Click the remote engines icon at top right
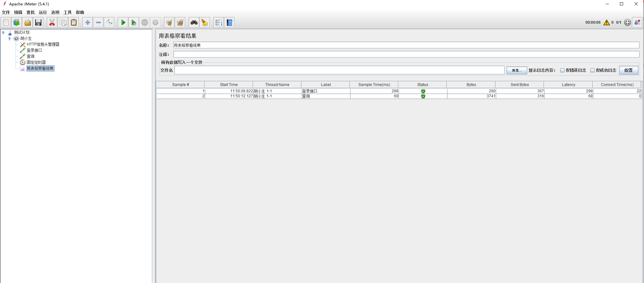Image resolution: width=644 pixels, height=283 pixels. click(637, 22)
